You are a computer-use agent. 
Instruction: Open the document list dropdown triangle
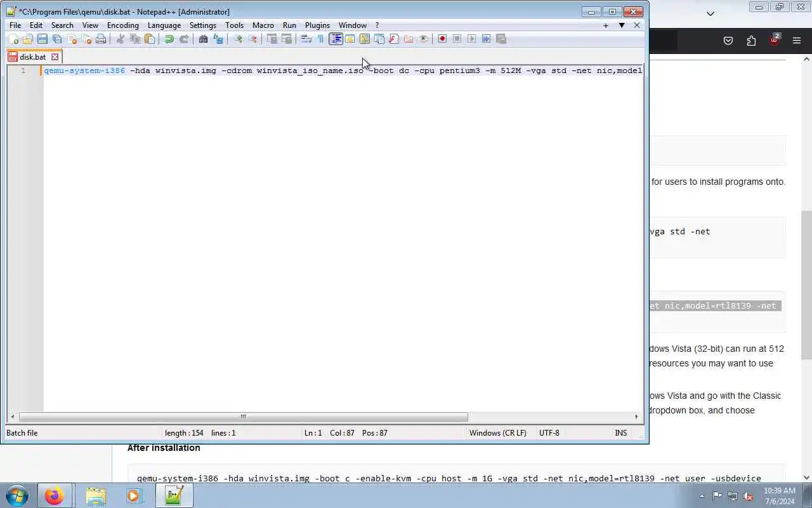click(x=622, y=25)
